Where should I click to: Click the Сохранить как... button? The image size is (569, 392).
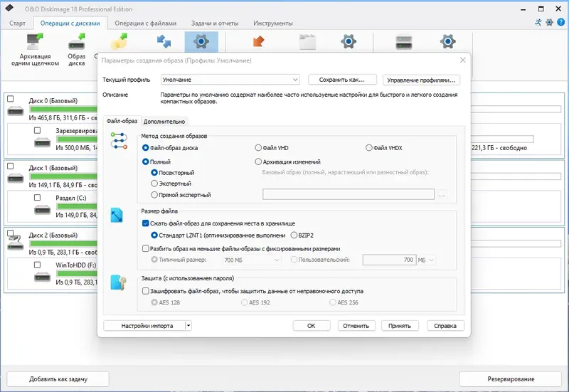(x=342, y=80)
